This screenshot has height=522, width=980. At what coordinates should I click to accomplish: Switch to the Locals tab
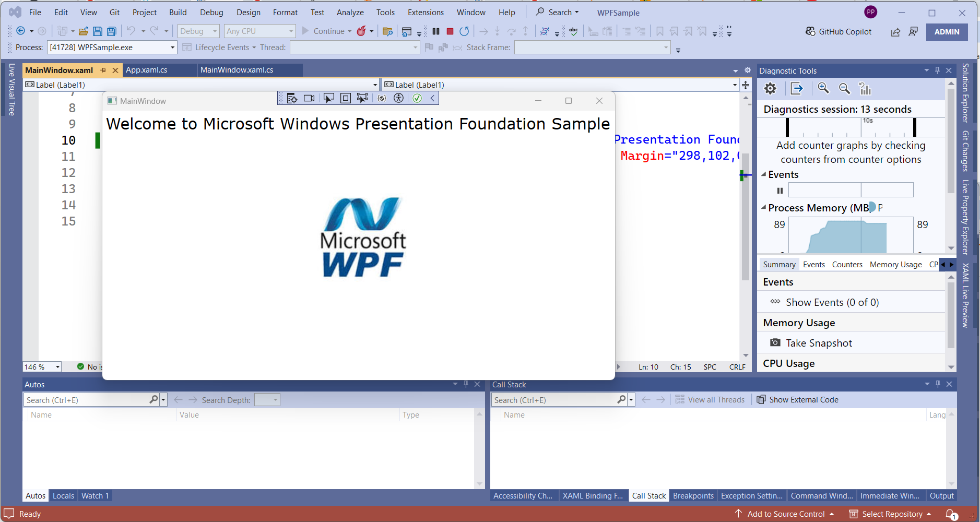[63, 496]
